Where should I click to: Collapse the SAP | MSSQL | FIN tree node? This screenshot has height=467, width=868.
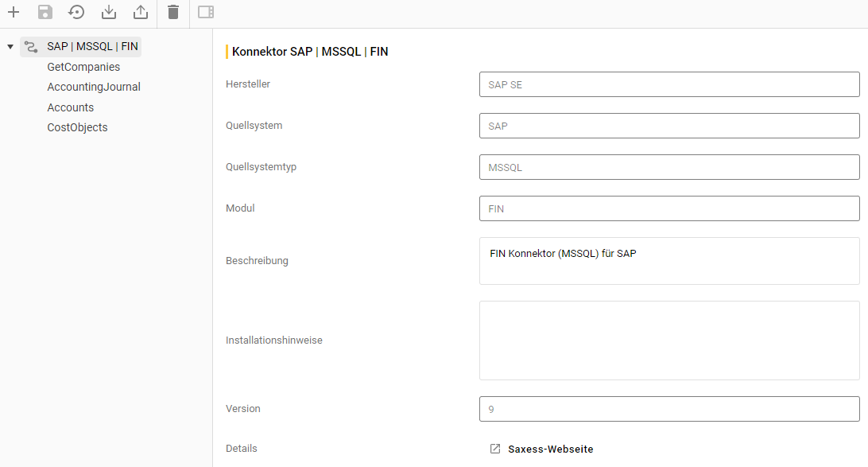pos(10,47)
